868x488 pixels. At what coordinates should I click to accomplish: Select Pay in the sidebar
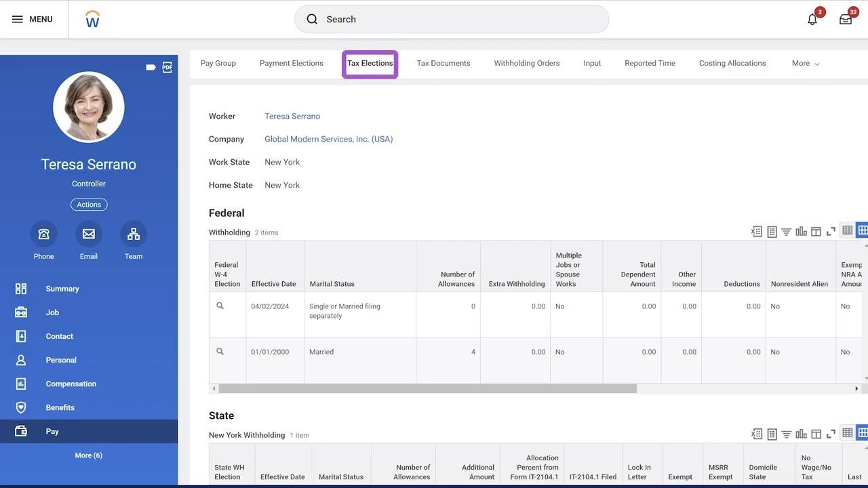[89, 431]
